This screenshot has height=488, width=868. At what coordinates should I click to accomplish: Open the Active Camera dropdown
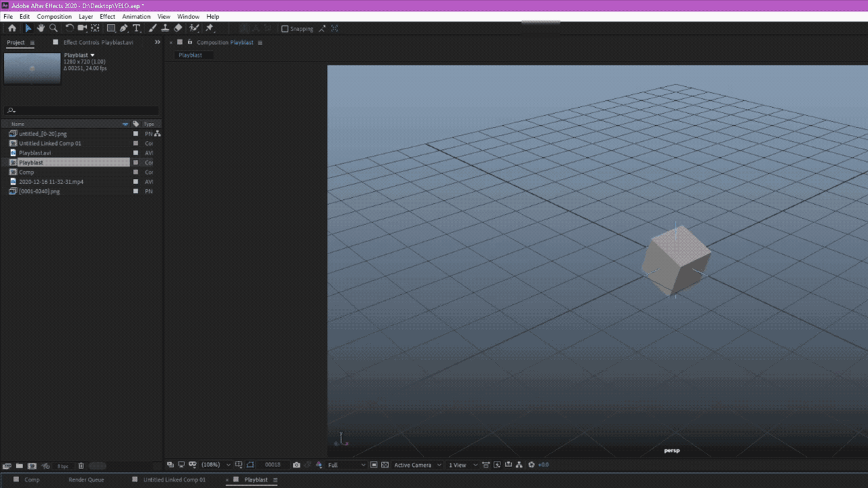(x=418, y=465)
